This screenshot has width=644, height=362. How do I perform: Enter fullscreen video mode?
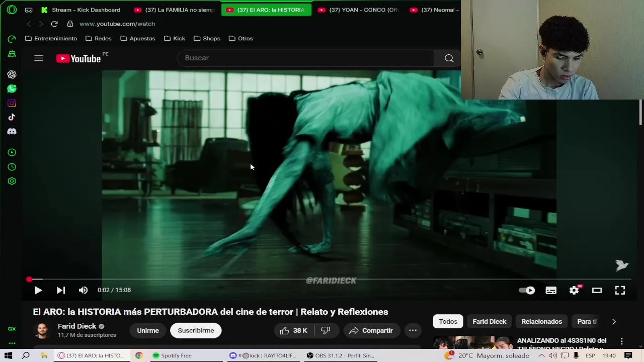[x=620, y=290]
